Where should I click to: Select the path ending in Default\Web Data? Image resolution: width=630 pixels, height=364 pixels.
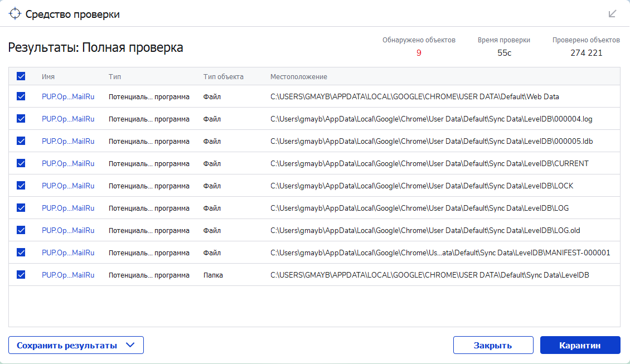click(x=415, y=97)
